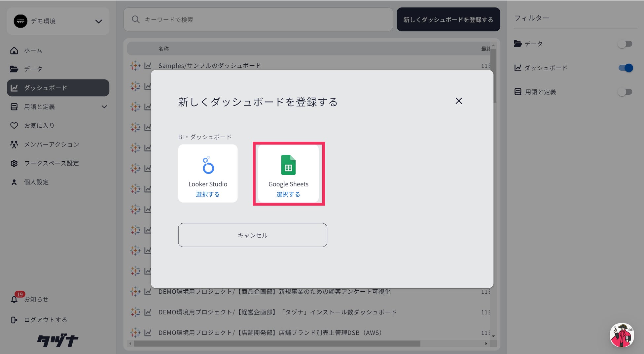Click the search magnifier icon
644x354 pixels.
pyautogui.click(x=135, y=19)
